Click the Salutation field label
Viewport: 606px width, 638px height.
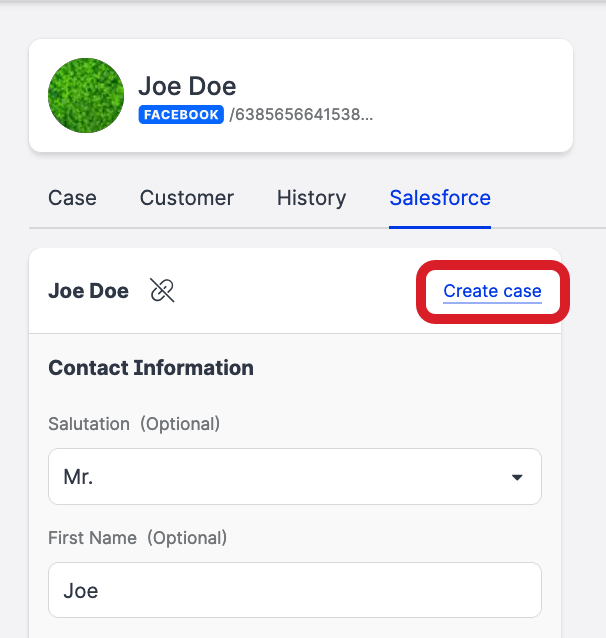tap(89, 424)
